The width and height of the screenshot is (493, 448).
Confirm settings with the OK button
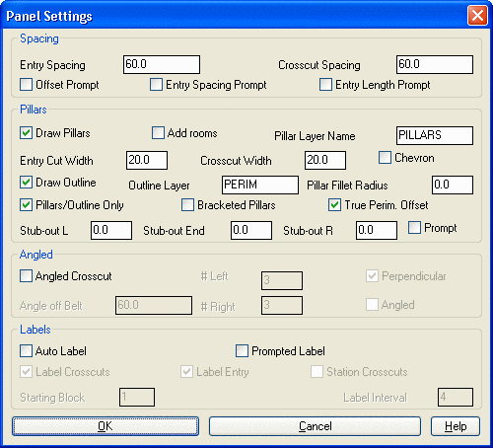(x=106, y=426)
